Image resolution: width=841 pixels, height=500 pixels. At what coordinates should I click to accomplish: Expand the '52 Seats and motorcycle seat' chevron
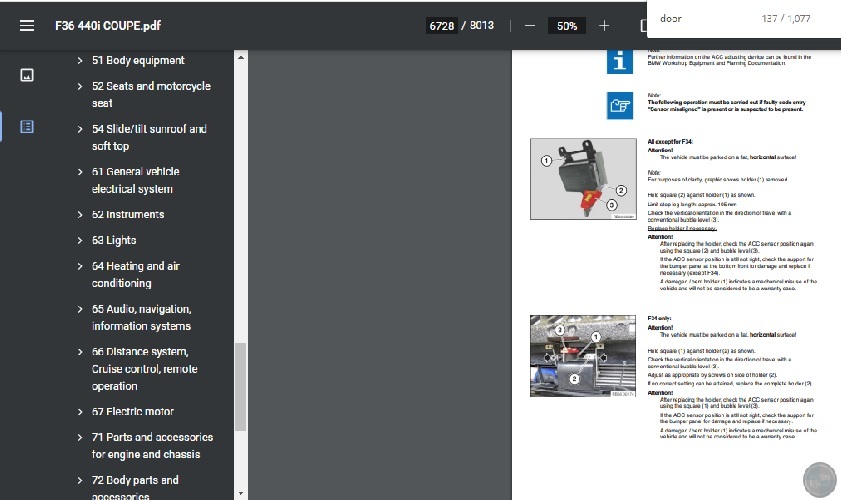pos(80,86)
